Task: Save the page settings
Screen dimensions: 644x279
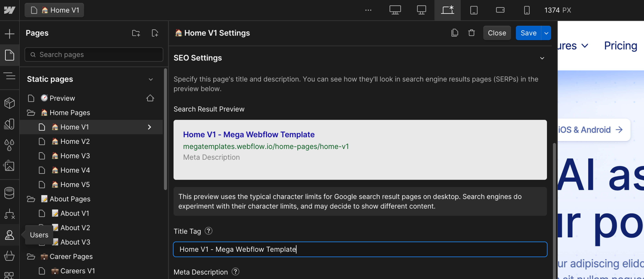Action: [529, 33]
